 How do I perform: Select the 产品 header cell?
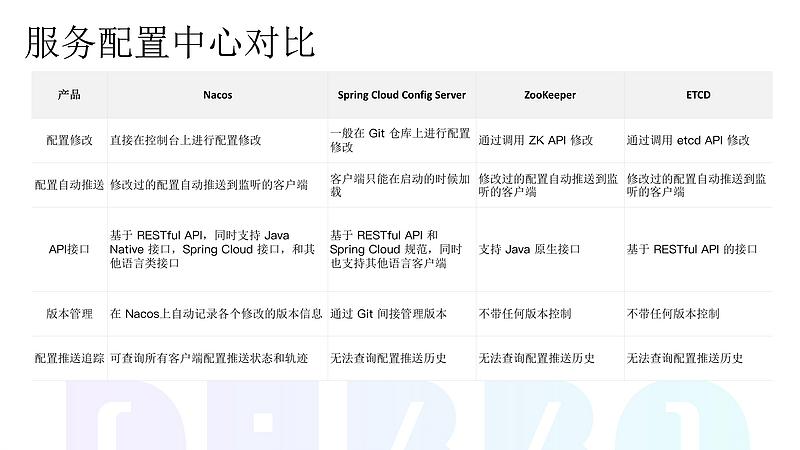[x=69, y=95]
